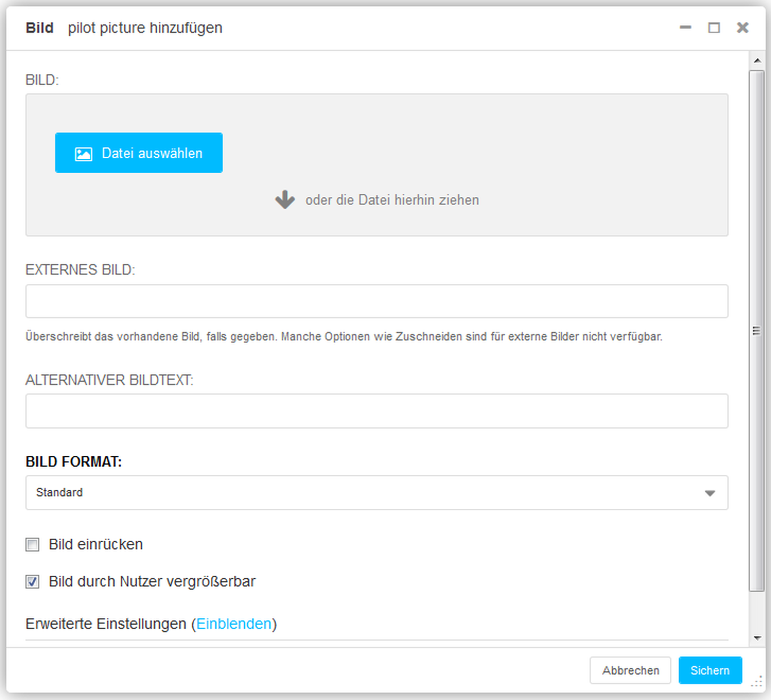771x700 pixels.
Task: Focus the Alternativer Bildtext input field
Action: pos(377,411)
